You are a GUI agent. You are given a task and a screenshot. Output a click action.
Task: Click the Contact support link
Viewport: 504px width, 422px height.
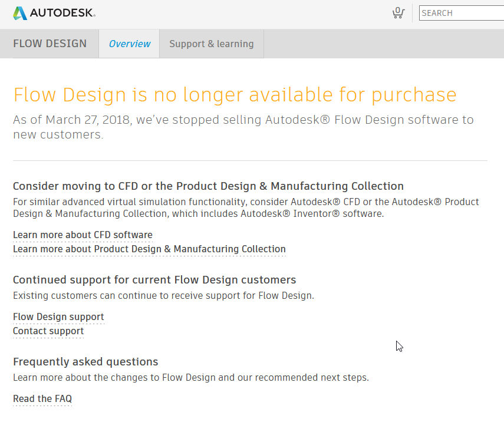click(x=48, y=331)
